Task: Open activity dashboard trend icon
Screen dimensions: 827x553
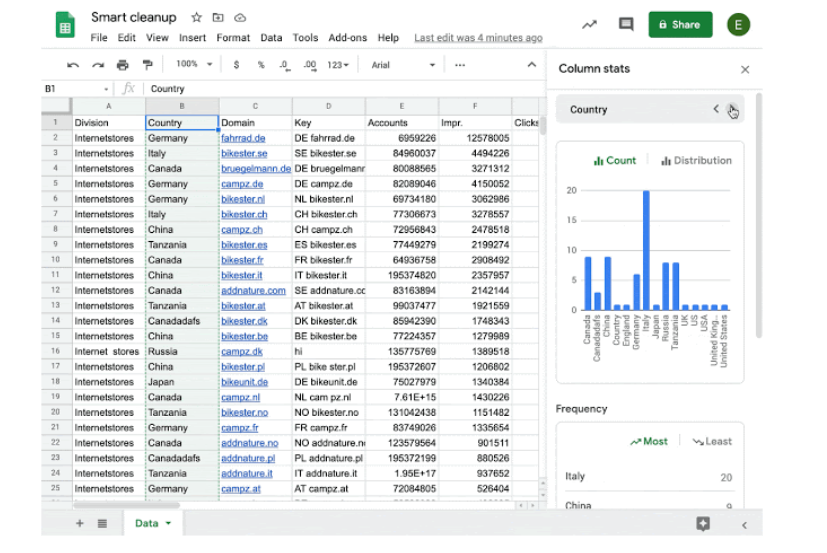Action: click(589, 24)
